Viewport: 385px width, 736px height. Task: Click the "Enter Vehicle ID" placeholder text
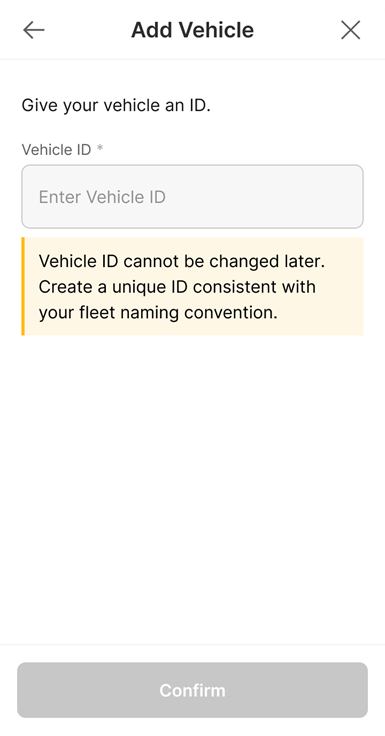click(x=102, y=197)
